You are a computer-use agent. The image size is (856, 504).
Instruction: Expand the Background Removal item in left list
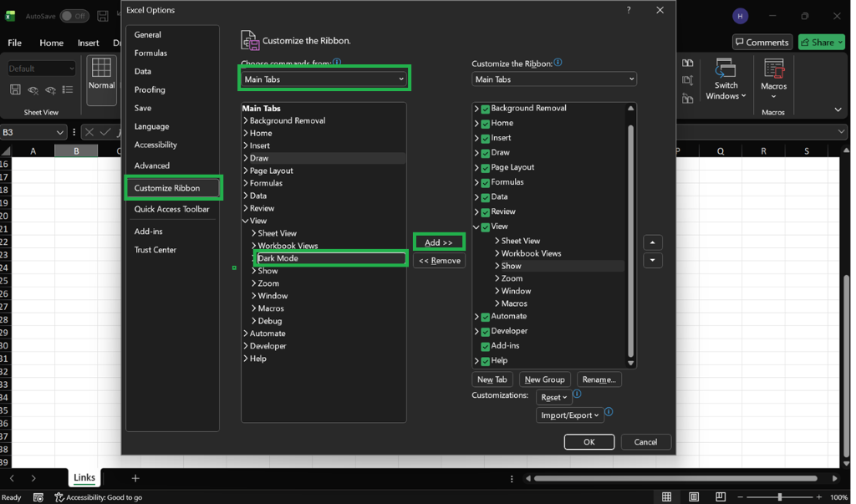tap(246, 120)
